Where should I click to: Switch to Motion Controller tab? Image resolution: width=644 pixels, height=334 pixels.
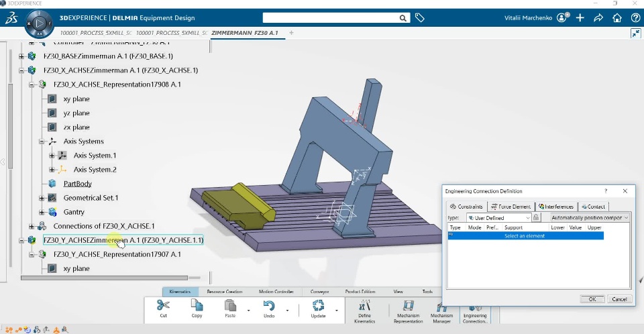(276, 292)
